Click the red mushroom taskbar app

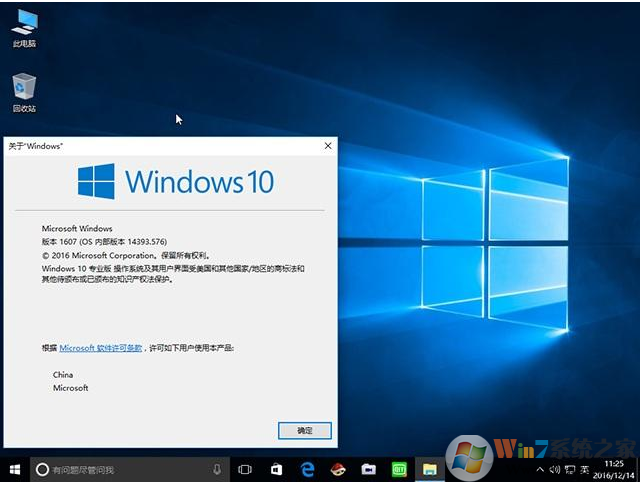[x=338, y=469]
